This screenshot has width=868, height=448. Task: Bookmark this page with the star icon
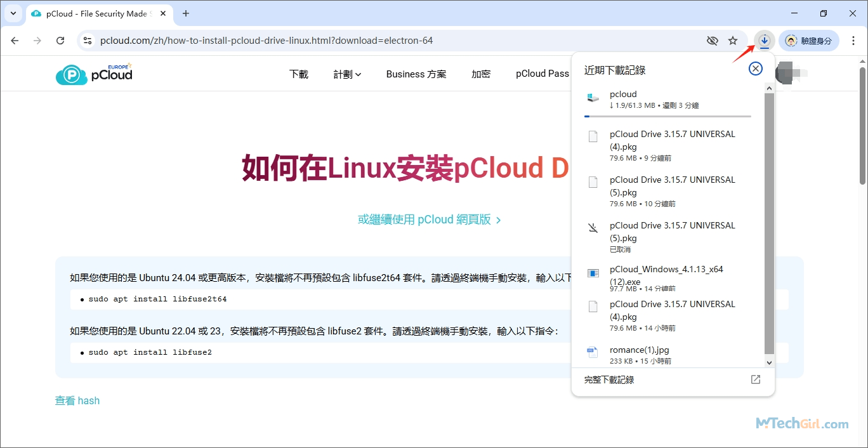coord(733,41)
